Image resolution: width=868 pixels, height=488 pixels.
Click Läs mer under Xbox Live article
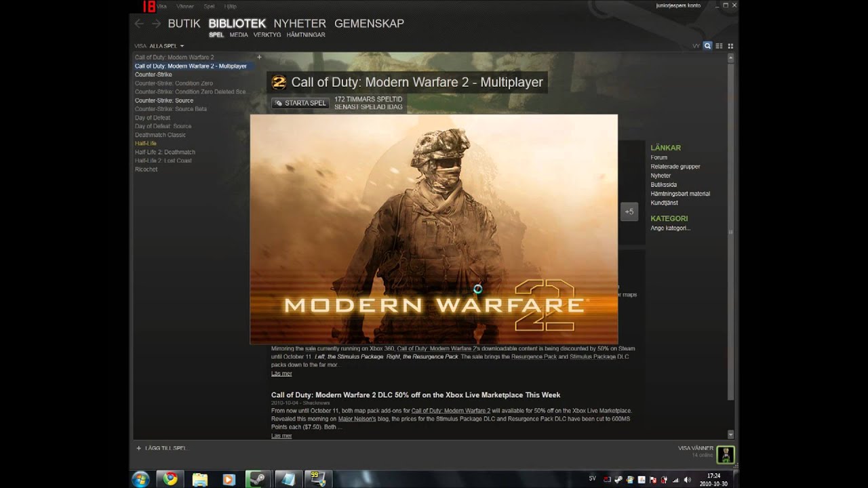[x=281, y=436]
